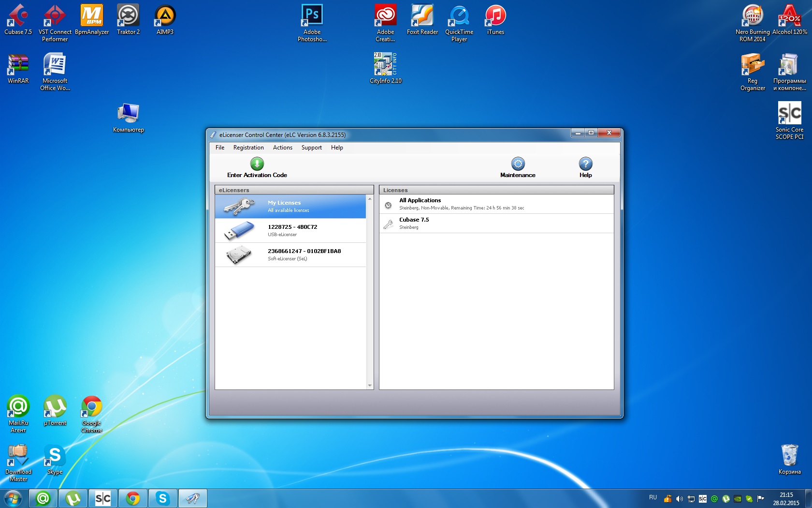Select the Adobe Creative Cloud desktop icon
This screenshot has width=812, height=508.
click(x=386, y=23)
